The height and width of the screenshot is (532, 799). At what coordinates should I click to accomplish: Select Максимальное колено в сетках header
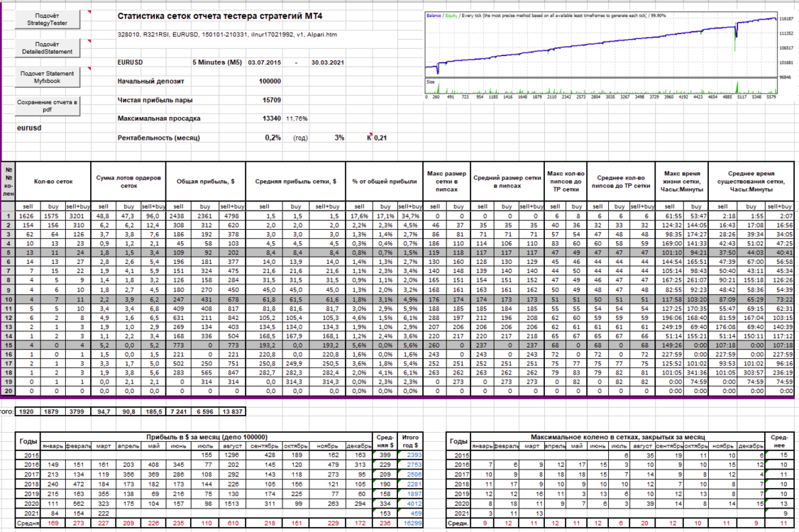click(617, 437)
